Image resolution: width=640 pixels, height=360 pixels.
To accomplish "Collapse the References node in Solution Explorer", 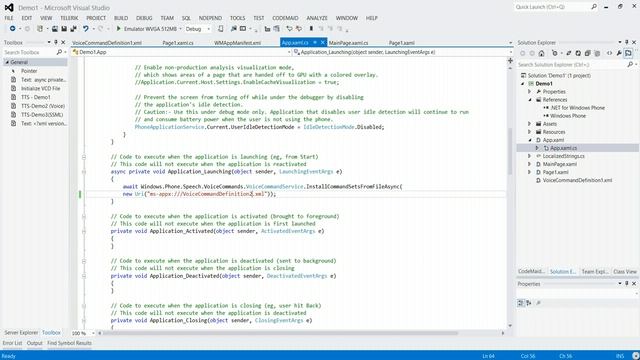I will click(x=530, y=100).
